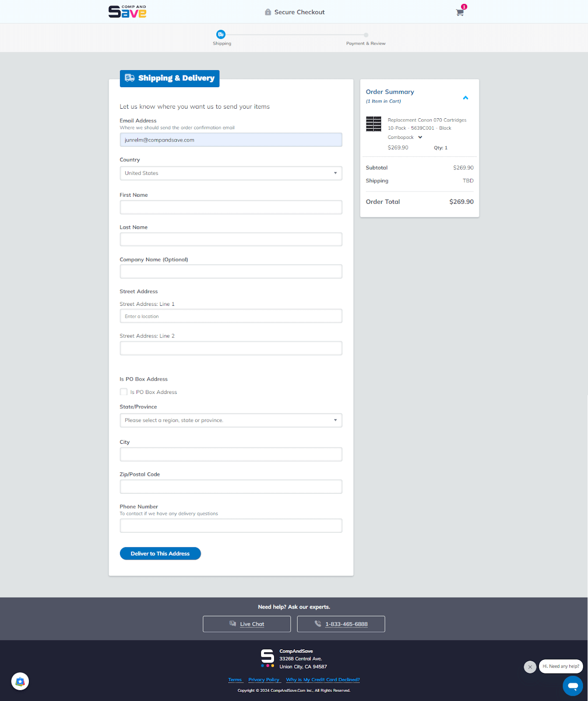The image size is (588, 701).
Task: Call the 1-833-465-6888 support number
Action: [x=341, y=624]
